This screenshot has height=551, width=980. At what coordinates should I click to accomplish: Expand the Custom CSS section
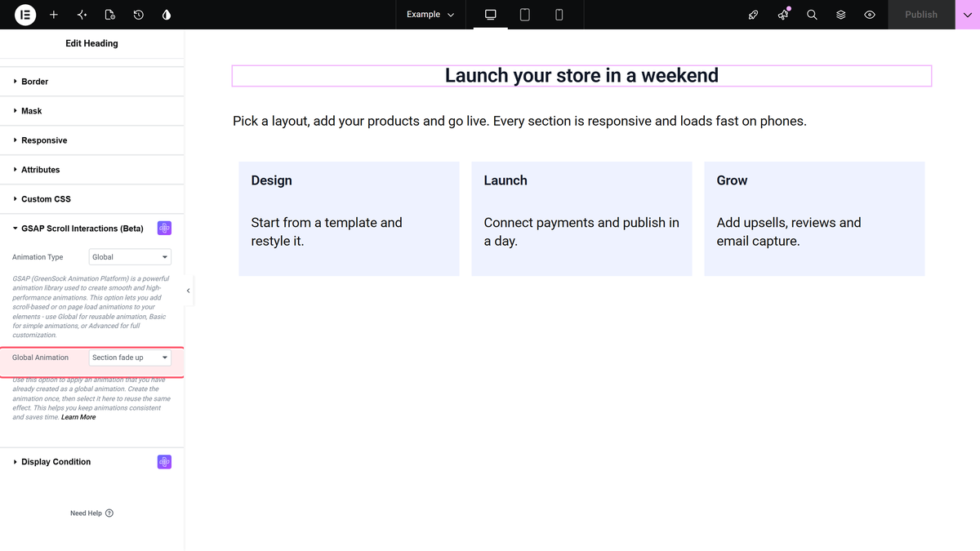pyautogui.click(x=91, y=199)
